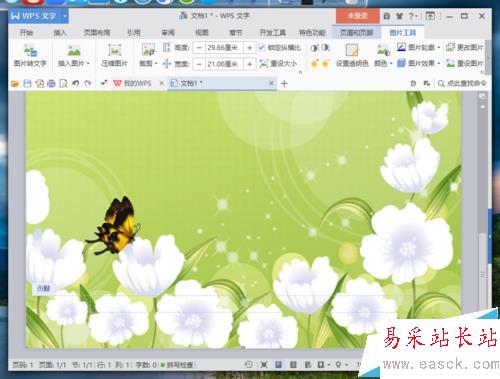The height and width of the screenshot is (379, 500).
Task: Decrease picture brightness sun icon
Action: [x=326, y=63]
